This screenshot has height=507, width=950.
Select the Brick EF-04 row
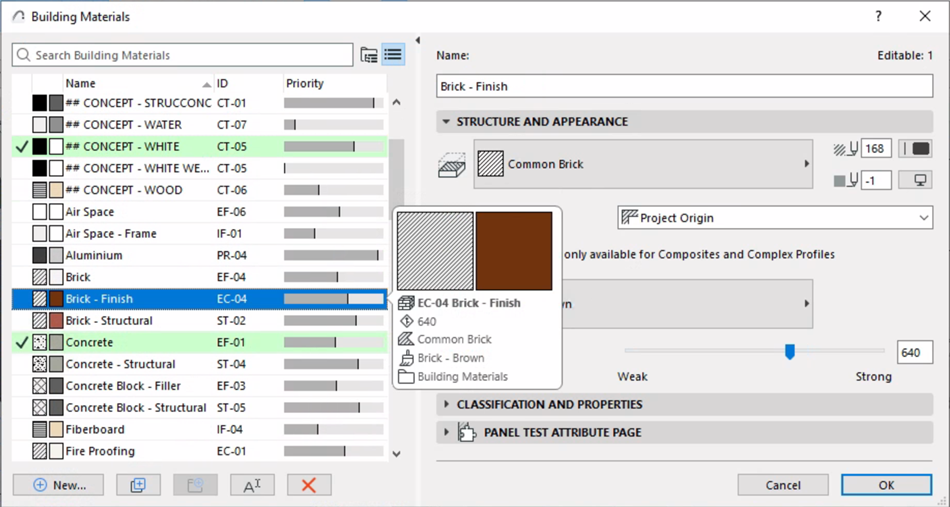tap(199, 277)
